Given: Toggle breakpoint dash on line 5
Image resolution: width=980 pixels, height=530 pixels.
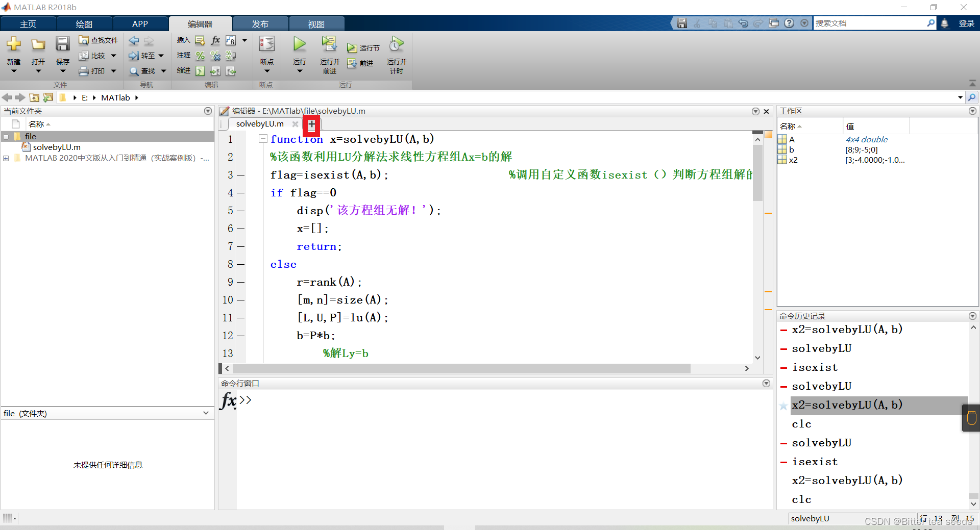Looking at the screenshot, I should pyautogui.click(x=241, y=211).
